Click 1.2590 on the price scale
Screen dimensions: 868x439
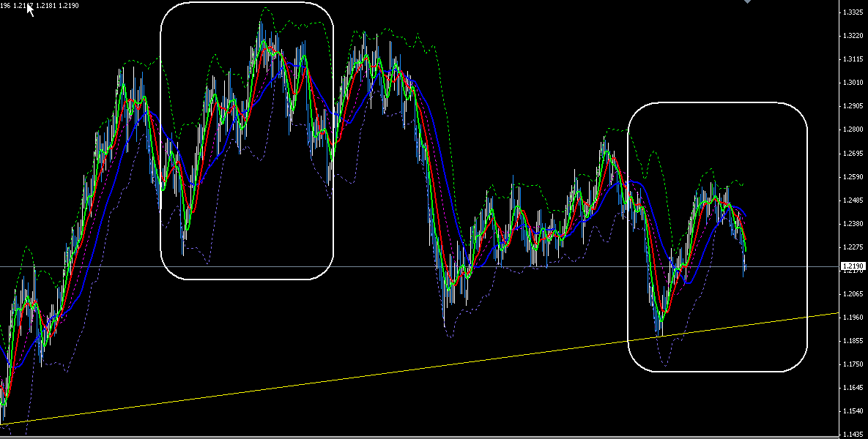click(853, 176)
